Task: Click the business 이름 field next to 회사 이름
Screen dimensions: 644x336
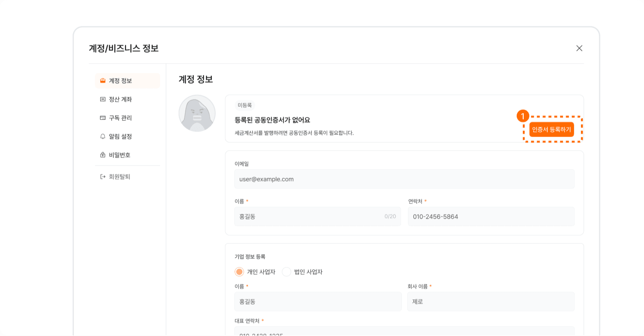Action: point(318,301)
